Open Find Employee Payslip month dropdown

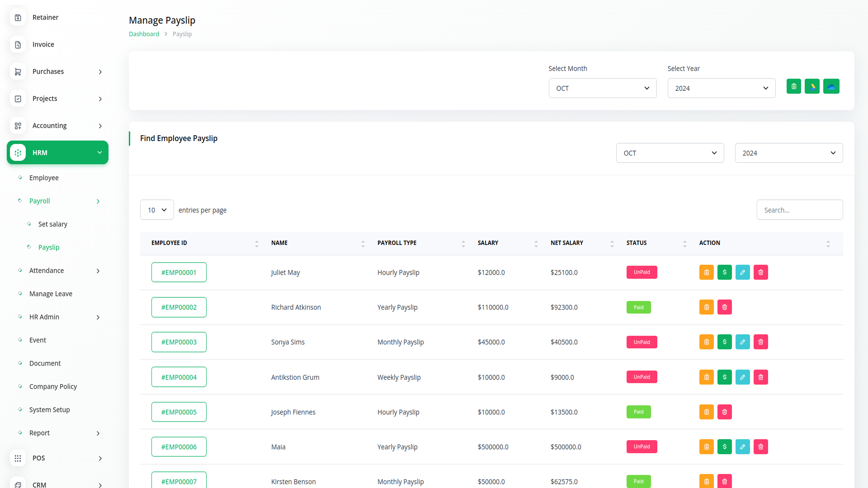(670, 153)
